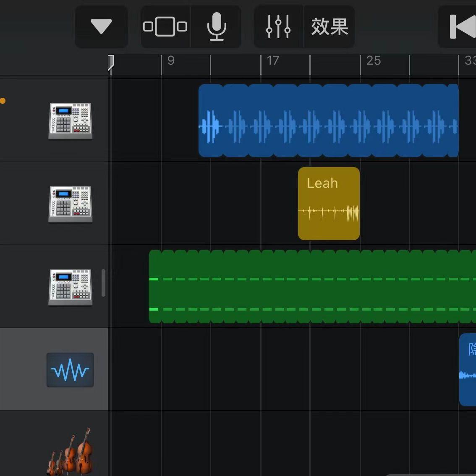
Task: Select the first drum machine track icon
Action: (x=70, y=121)
